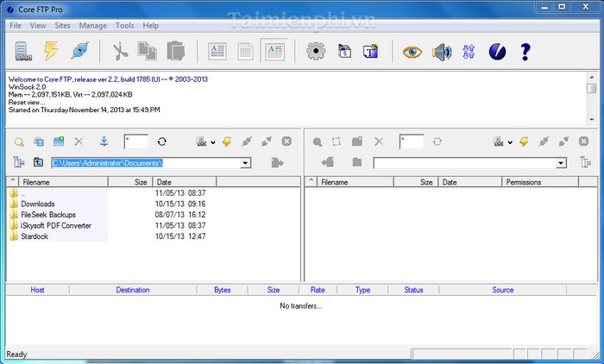Click the Copy icon in main toolbar
Image resolution: width=604 pixels, height=364 pixels.
coord(148,51)
